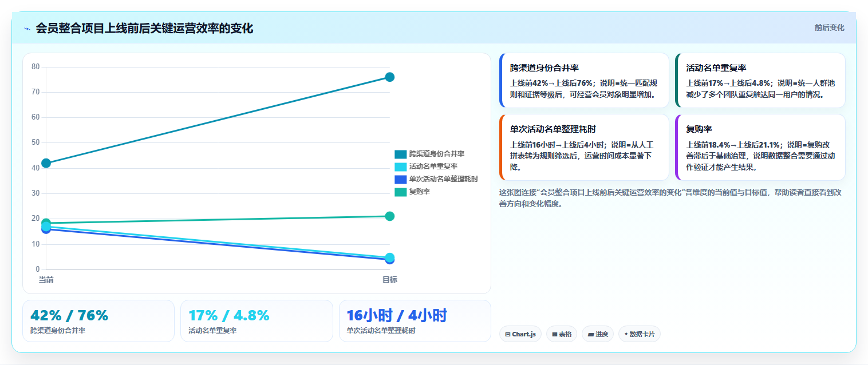Select the 复购率 start point at 当前

[46, 223]
